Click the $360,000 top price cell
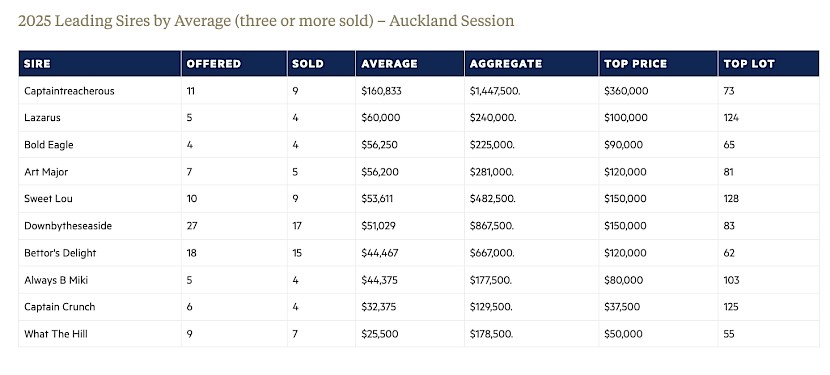830x375 pixels. coord(658,91)
